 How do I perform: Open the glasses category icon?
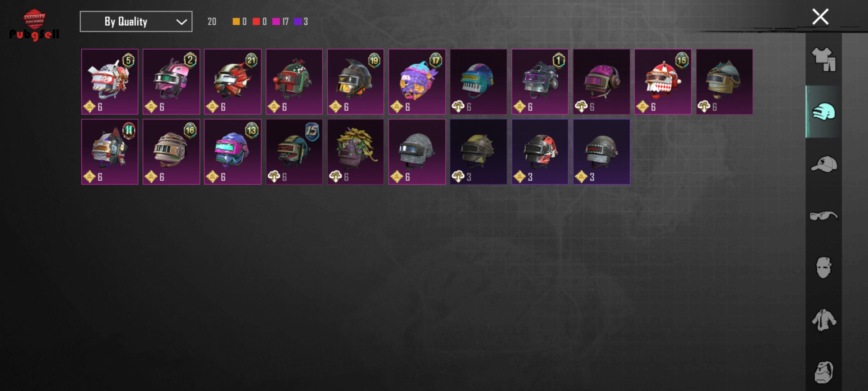pos(824,216)
